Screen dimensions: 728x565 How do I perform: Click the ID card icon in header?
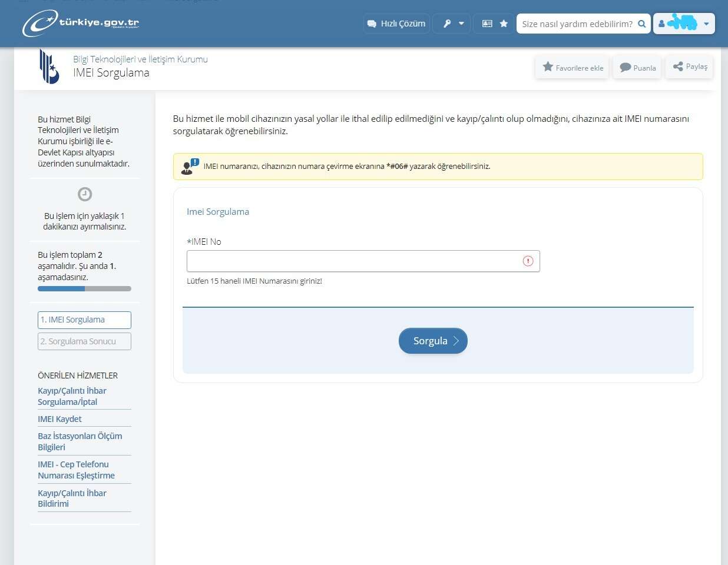coord(487,24)
